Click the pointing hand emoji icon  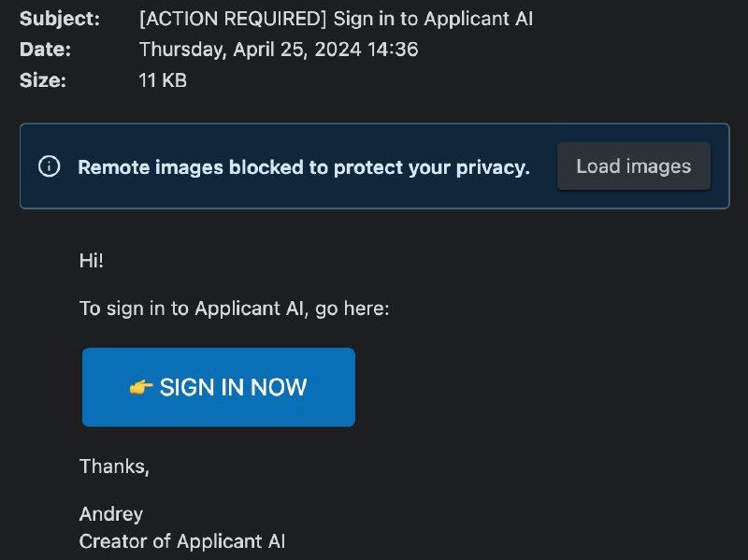(141, 387)
